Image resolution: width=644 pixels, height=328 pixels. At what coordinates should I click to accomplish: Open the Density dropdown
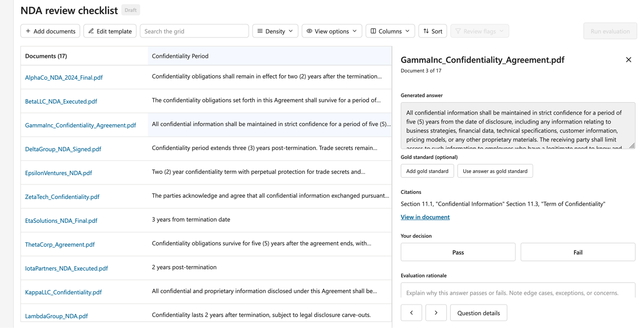coord(275,31)
